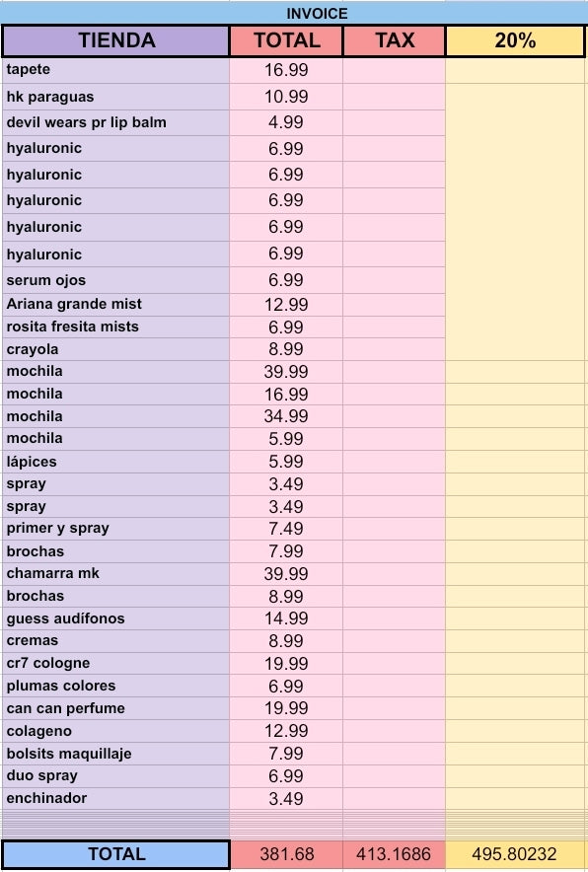Select the INVOICE title cell
Viewport: 588px width, 872px height.
click(294, 13)
